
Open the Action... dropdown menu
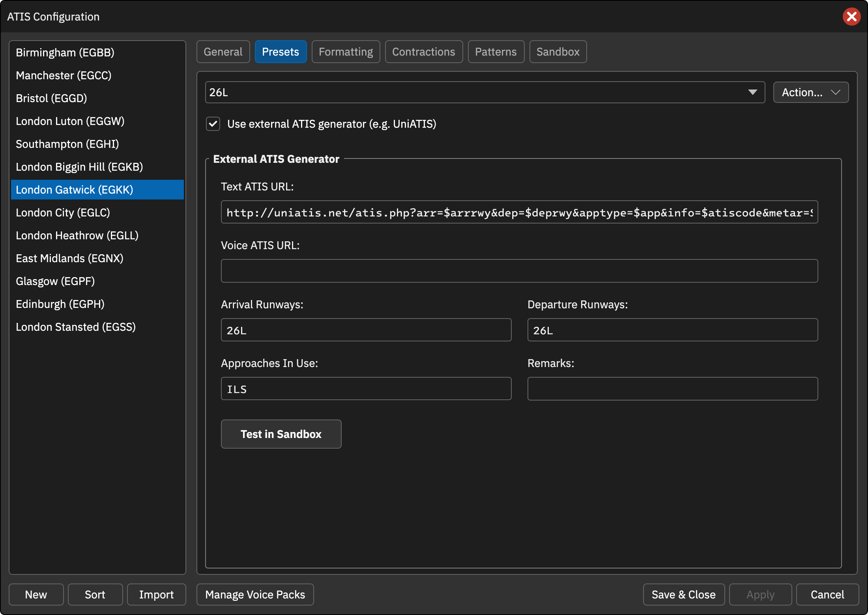coord(811,92)
